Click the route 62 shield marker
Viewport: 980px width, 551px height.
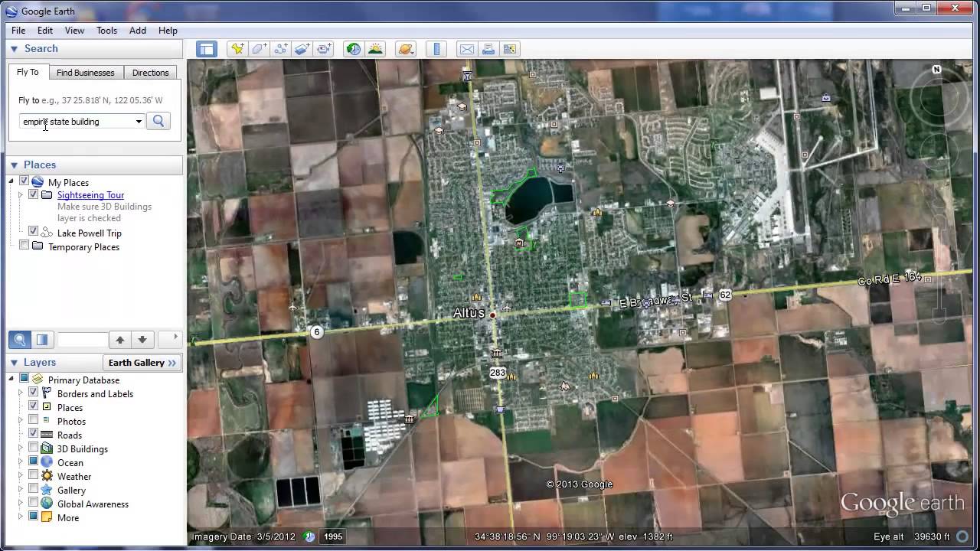(x=725, y=295)
